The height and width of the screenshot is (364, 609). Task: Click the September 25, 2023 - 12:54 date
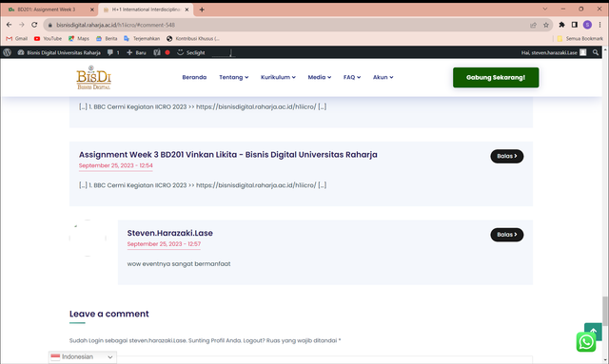(116, 165)
